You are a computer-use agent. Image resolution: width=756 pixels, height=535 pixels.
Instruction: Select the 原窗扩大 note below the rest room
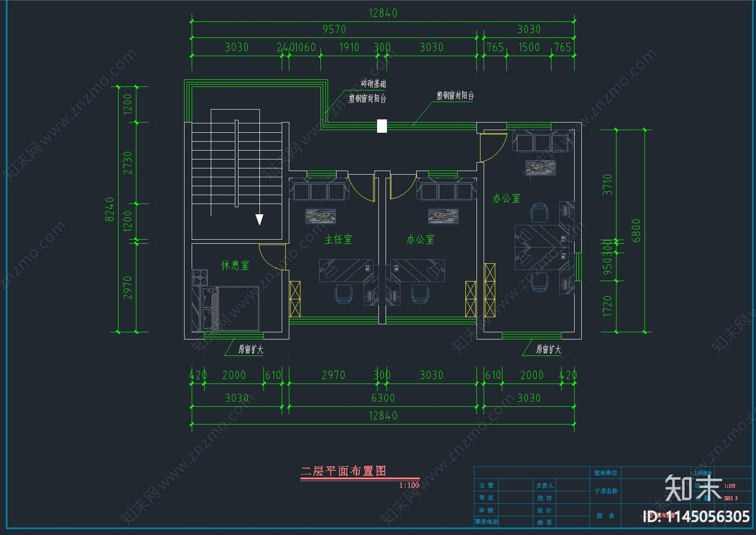click(251, 349)
